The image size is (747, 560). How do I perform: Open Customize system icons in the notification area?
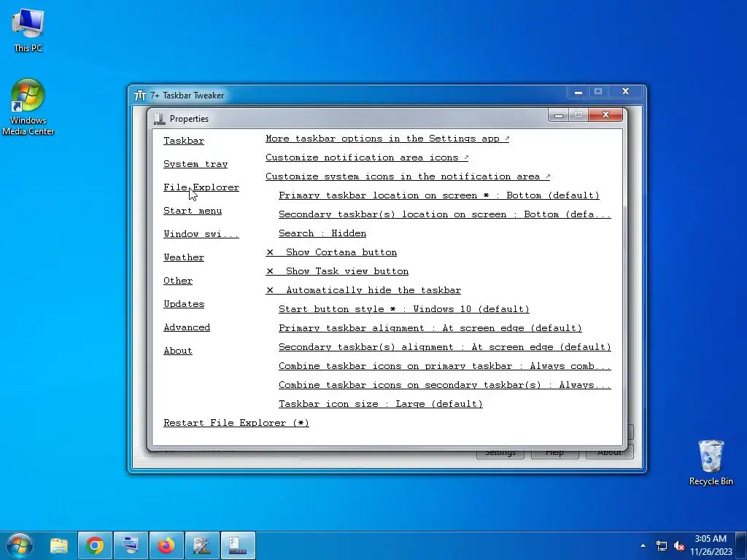click(x=408, y=176)
